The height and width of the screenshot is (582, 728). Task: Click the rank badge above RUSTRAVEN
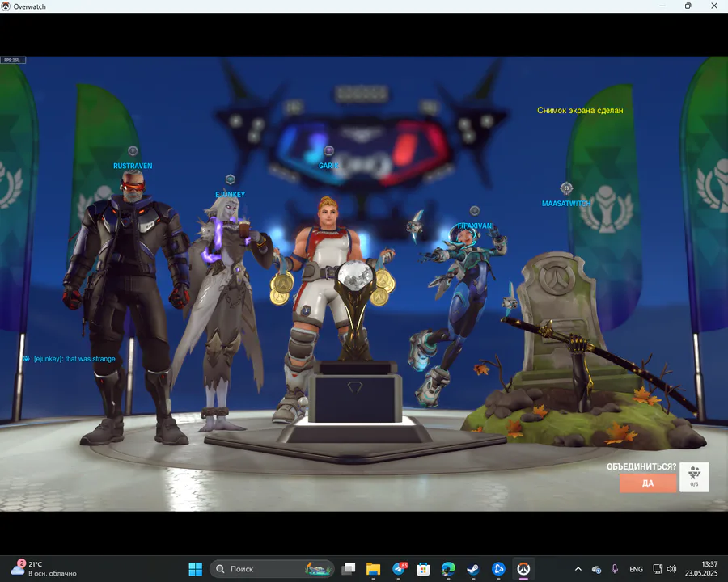click(x=133, y=151)
